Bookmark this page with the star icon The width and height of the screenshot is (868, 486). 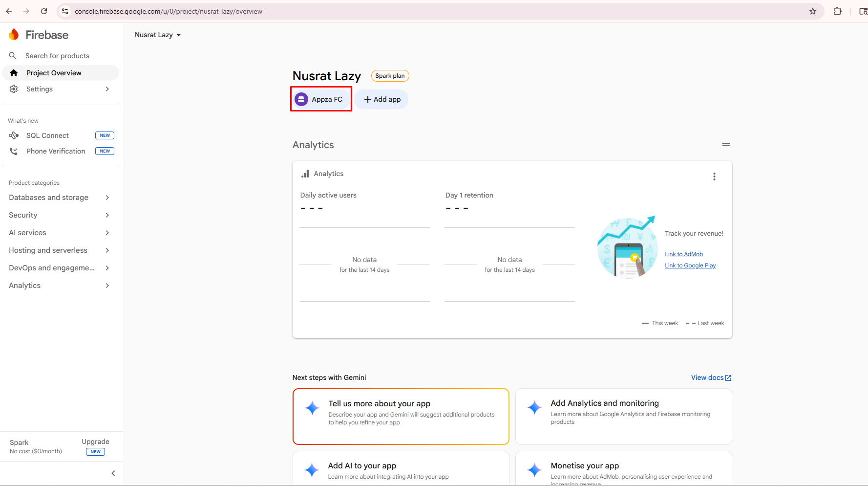pos(813,11)
